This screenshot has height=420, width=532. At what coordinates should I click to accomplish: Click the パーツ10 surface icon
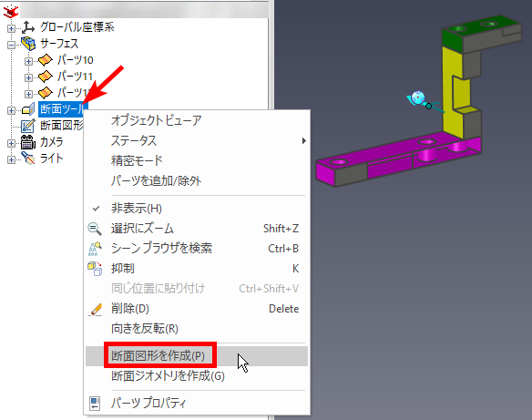tap(46, 60)
